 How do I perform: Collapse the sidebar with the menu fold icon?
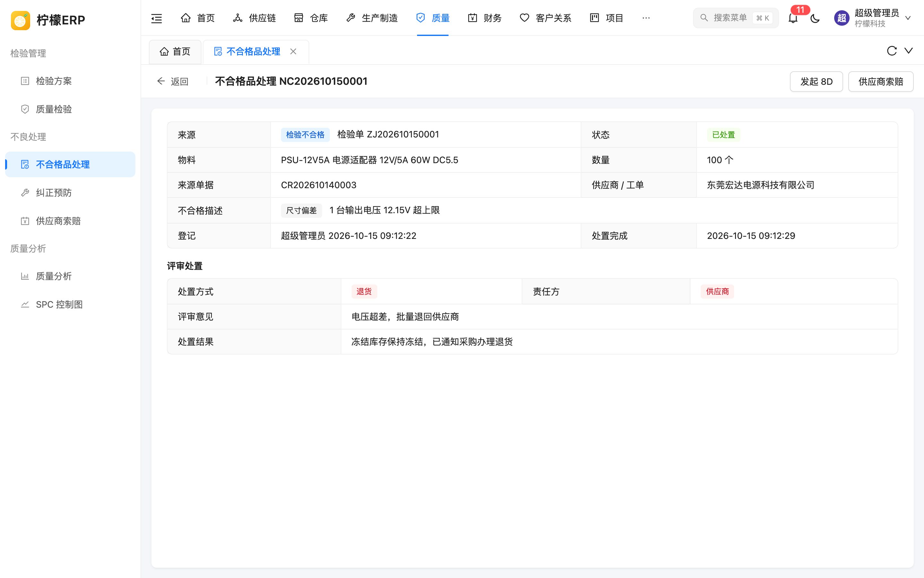point(157,18)
